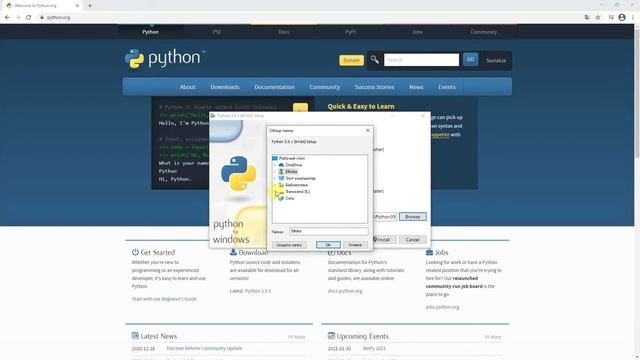640x360 pixels.
Task: Click Browse in Python Setup
Action: (x=412, y=217)
